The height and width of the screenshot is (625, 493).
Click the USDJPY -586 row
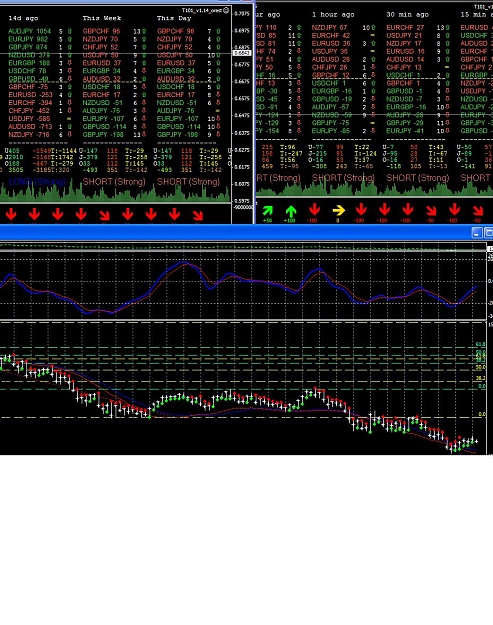[40, 119]
